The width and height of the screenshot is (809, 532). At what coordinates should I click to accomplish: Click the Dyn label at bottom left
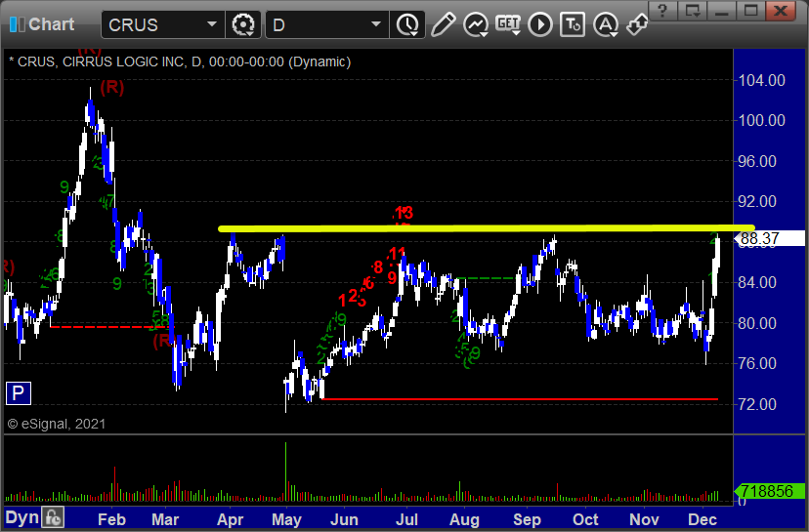pos(22,517)
